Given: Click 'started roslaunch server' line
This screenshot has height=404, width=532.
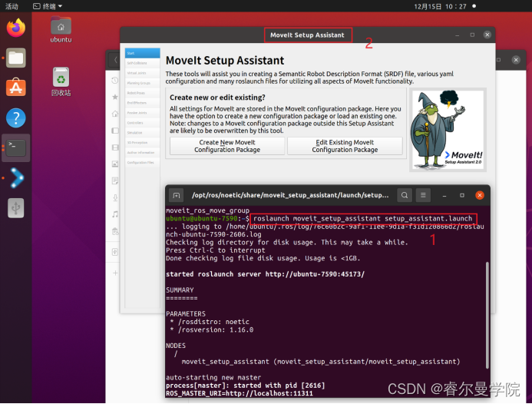Looking at the screenshot, I should click(266, 274).
